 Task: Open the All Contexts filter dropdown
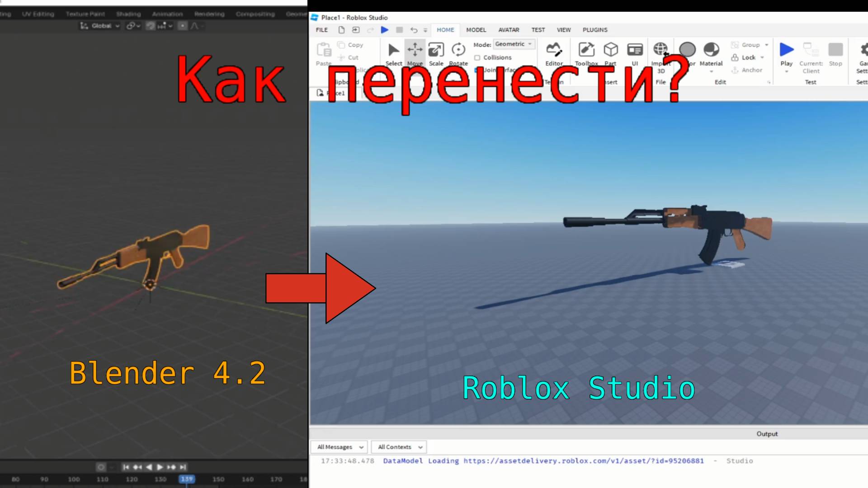tap(399, 447)
